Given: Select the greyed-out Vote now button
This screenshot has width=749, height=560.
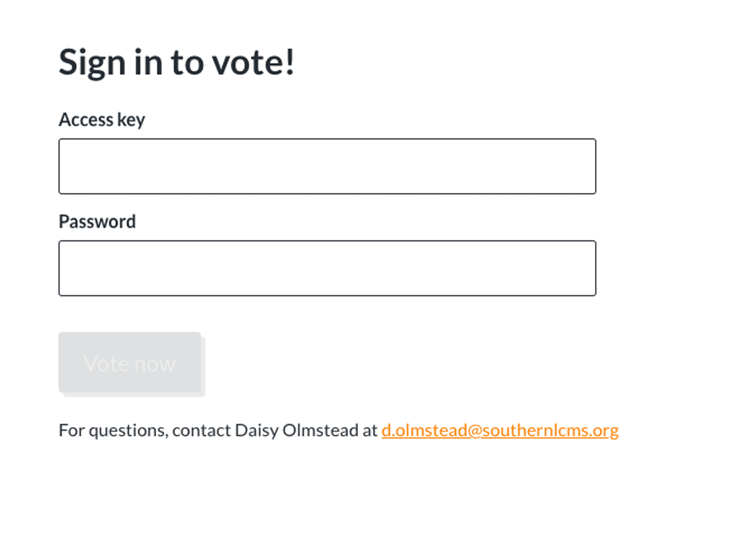Looking at the screenshot, I should pos(129,363).
